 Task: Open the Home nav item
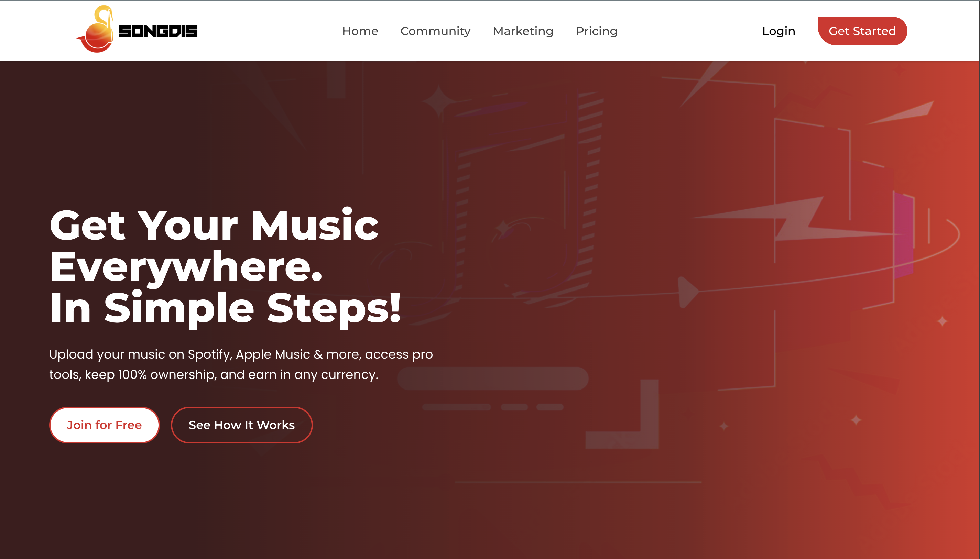tap(360, 31)
